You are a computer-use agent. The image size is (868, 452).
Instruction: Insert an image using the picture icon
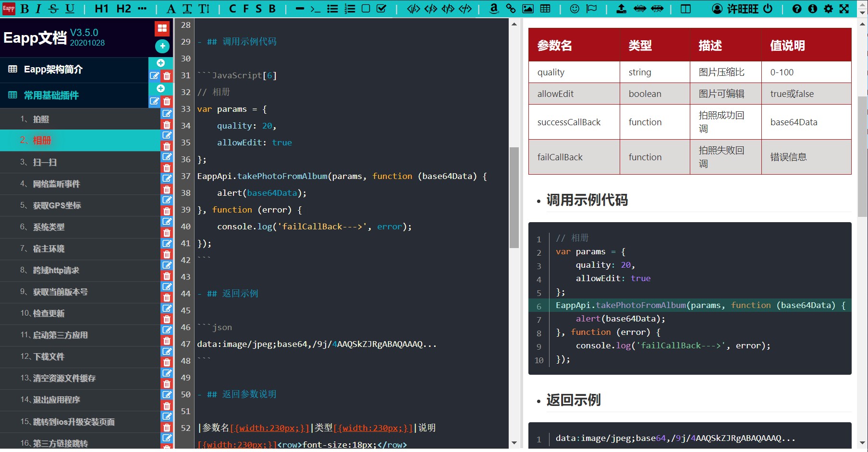click(x=528, y=9)
